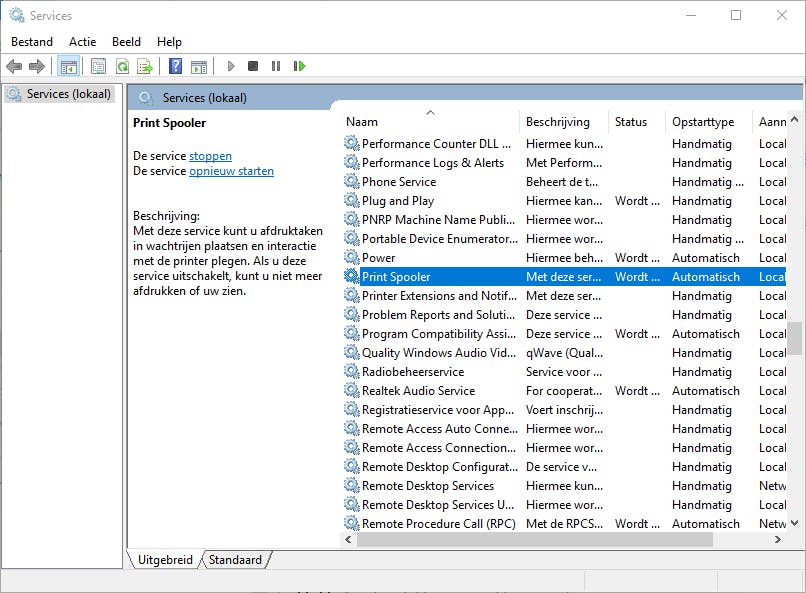Select the Realtek Audio Service row
This screenshot has width=806, height=593.
tap(418, 391)
